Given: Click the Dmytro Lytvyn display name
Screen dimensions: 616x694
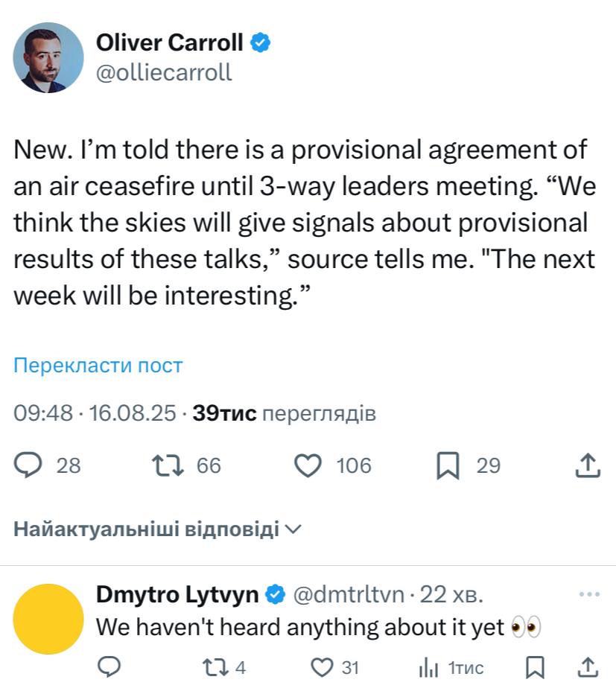Looking at the screenshot, I should click(177, 594).
